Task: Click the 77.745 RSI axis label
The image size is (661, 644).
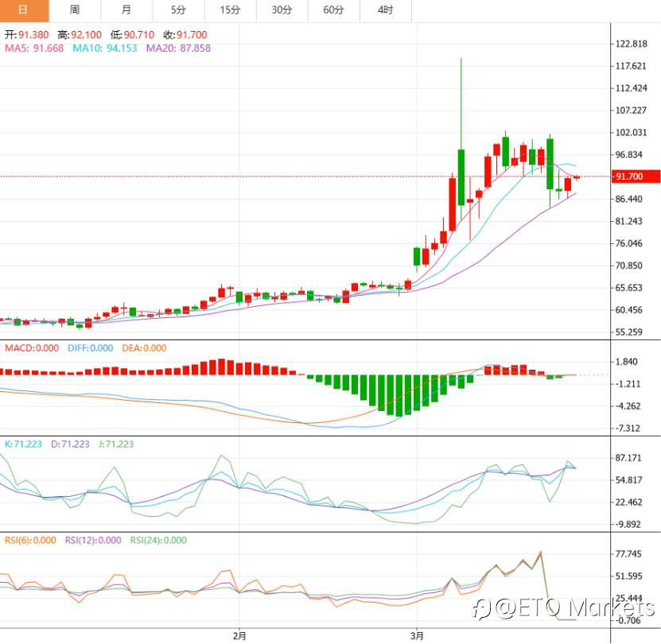Action: (628, 554)
